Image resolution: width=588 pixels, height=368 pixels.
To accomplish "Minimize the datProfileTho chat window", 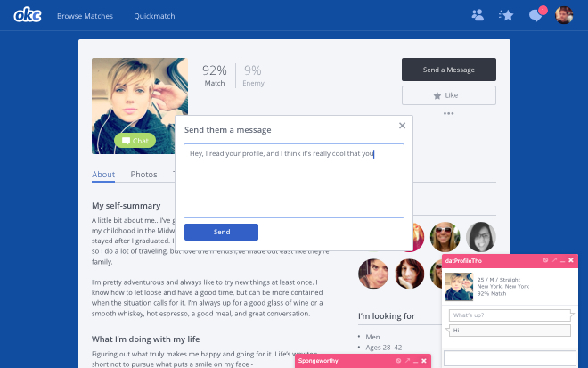I will [563, 260].
